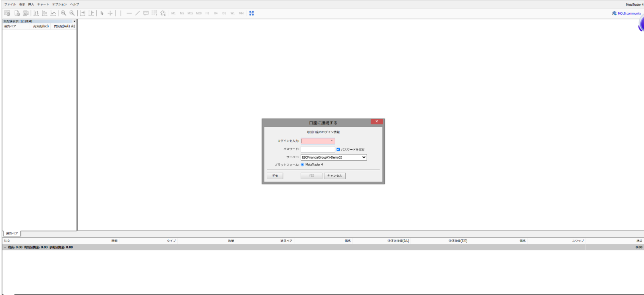The width and height of the screenshot is (644, 295).
Task: Select the MetaTrader 4 platform radio button
Action: tap(302, 165)
